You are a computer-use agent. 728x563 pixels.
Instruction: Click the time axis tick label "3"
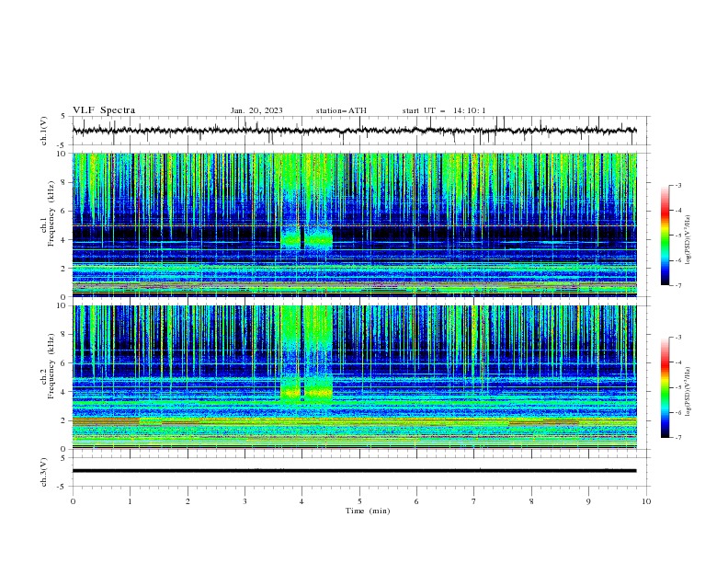(x=245, y=501)
